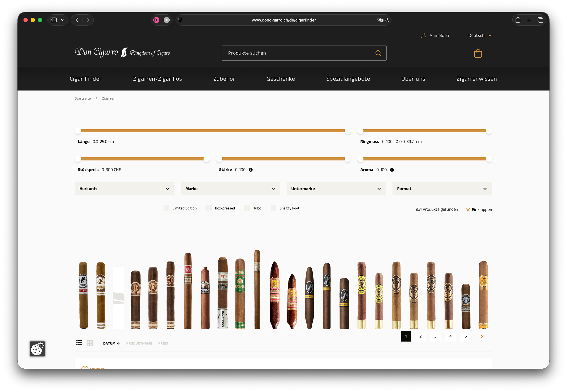Reload the page with the refresh icon
The height and width of the screenshot is (392, 567).
387,20
